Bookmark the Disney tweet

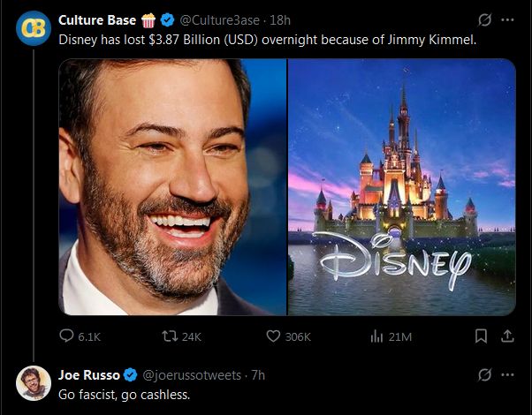point(482,336)
